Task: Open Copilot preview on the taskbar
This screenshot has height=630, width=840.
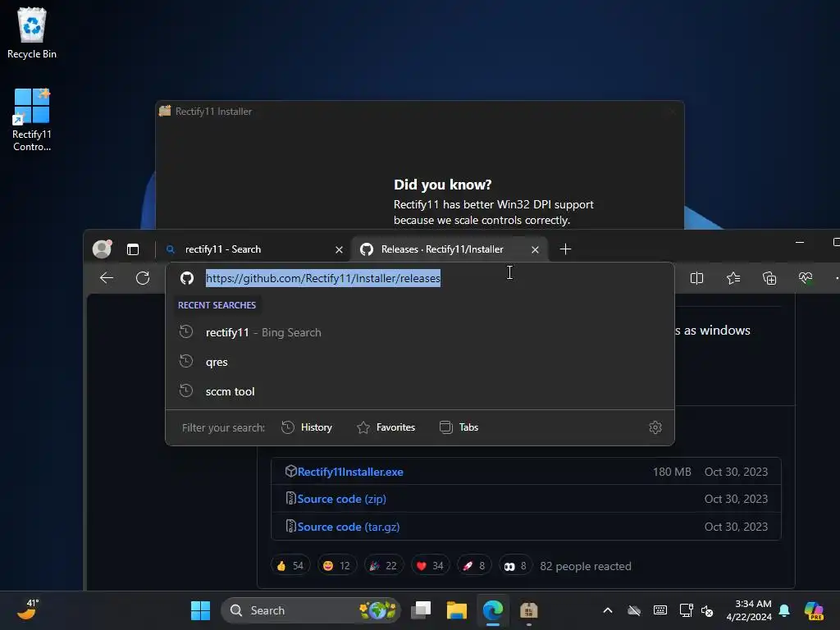Action: click(814, 610)
